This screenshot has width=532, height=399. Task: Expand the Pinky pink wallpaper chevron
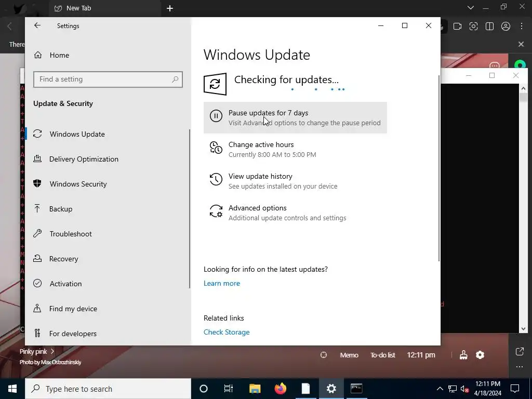tap(52, 351)
